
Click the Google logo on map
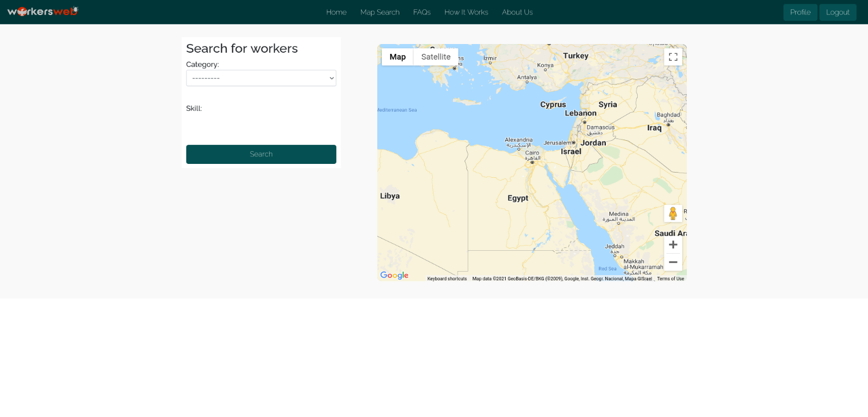tap(395, 275)
